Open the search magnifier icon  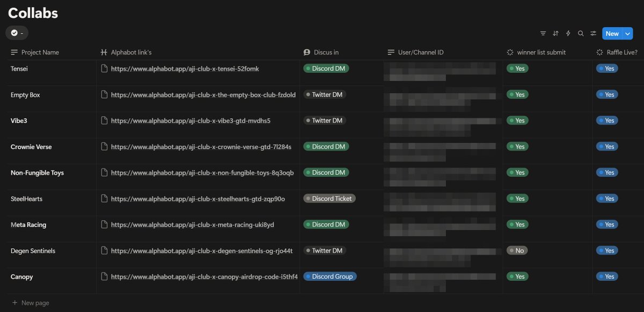pyautogui.click(x=581, y=33)
